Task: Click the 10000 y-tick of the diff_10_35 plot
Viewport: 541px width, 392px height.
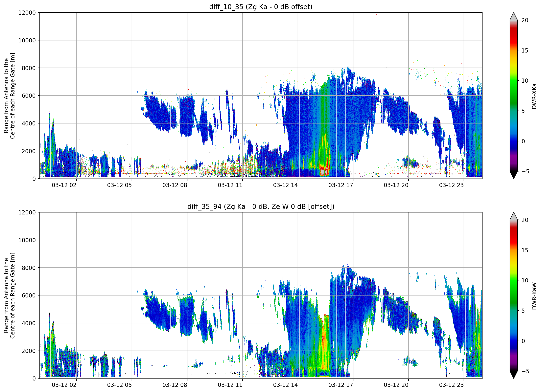Action: [27, 40]
